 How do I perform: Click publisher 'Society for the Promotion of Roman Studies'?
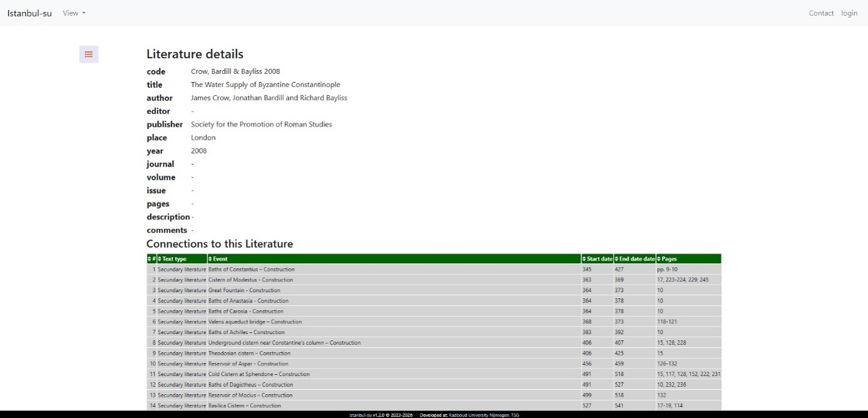(x=262, y=124)
